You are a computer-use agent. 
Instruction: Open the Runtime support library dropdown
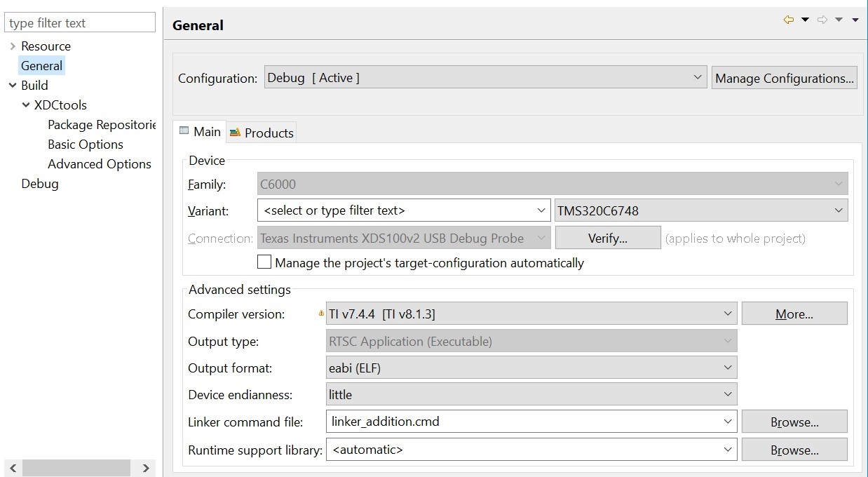click(728, 450)
